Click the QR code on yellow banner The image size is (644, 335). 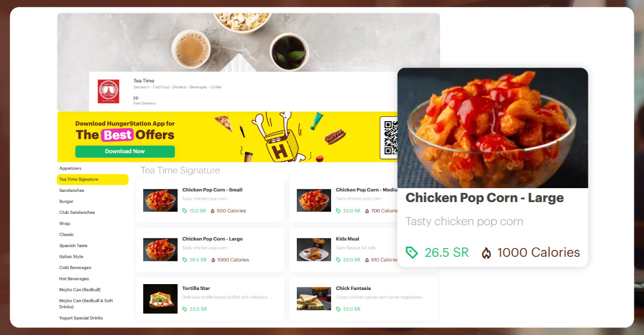[x=389, y=137]
